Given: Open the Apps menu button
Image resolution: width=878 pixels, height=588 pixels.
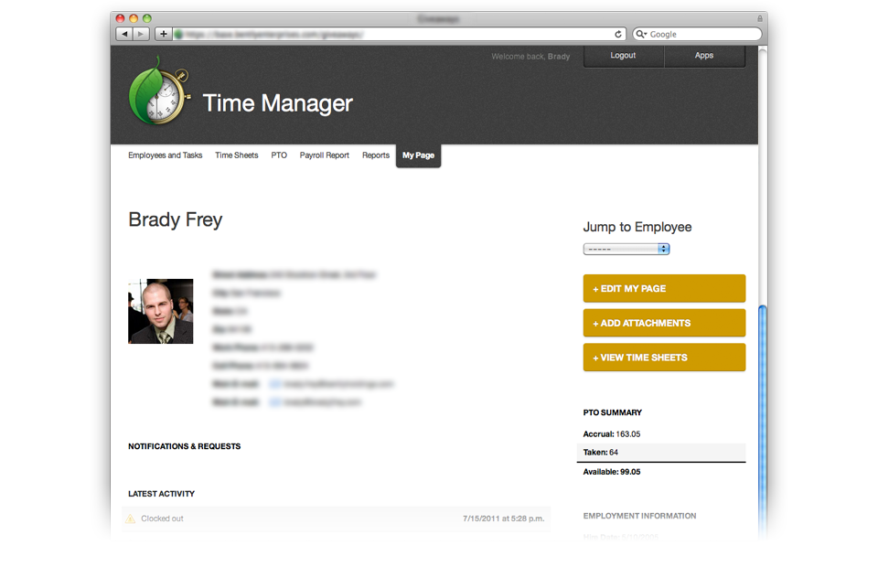Looking at the screenshot, I should click(704, 56).
